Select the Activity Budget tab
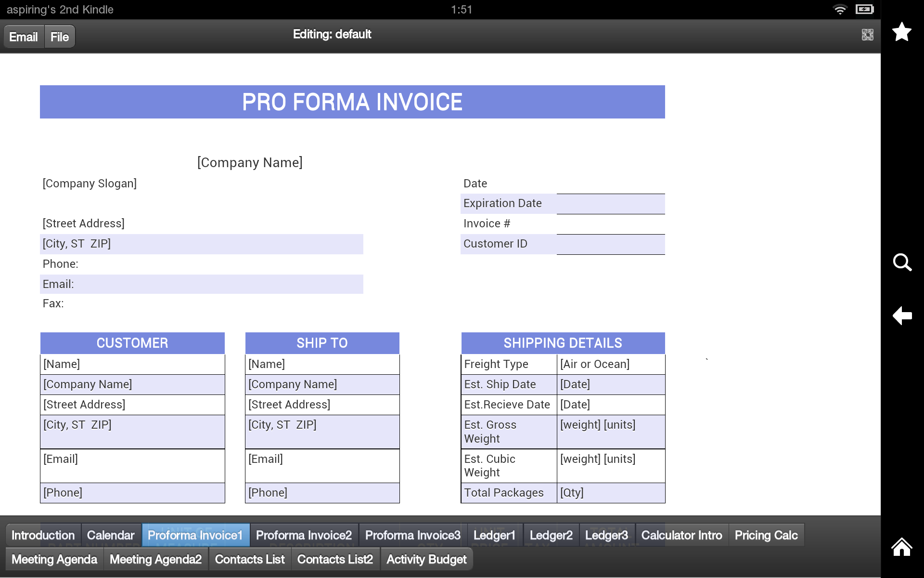This screenshot has width=924, height=578. click(426, 559)
